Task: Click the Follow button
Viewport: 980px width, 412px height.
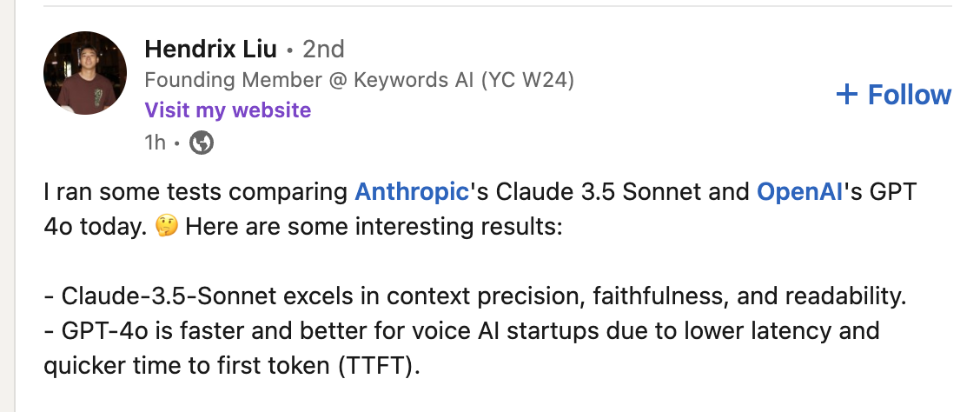Action: point(893,95)
